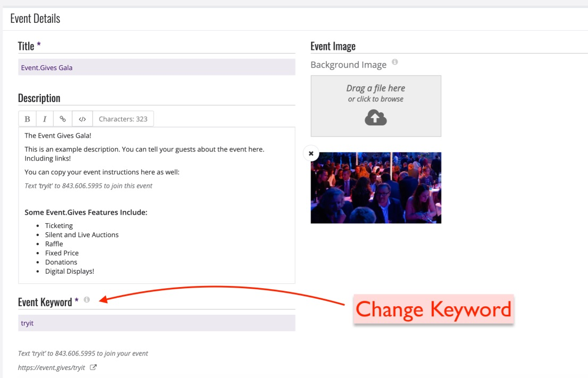Switch to HTML code view icon
The height and width of the screenshot is (378, 588).
[82, 119]
